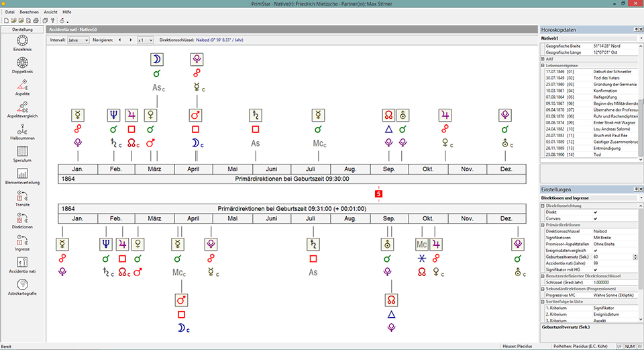Image resolution: width=644 pixels, height=350 pixels.
Task: Open the Speculum table view
Action: [22, 154]
